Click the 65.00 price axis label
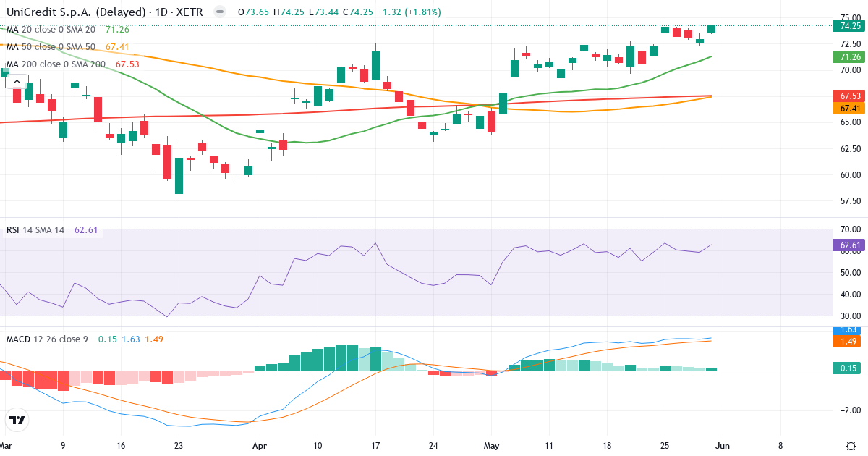 tap(850, 122)
